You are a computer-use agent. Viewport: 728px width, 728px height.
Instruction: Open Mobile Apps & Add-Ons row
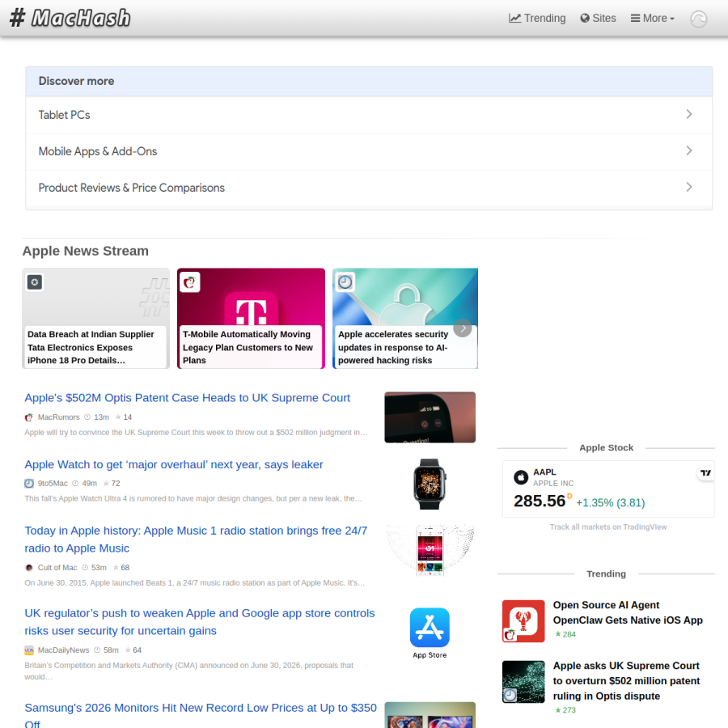click(369, 151)
